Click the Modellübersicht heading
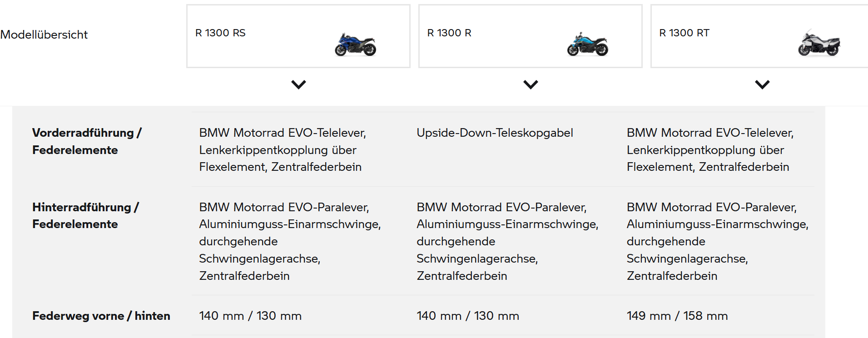Image resolution: width=868 pixels, height=338 pixels. pos(44,35)
